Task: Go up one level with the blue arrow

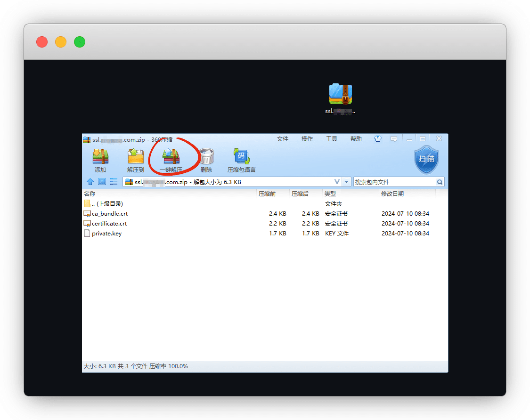Action: click(x=90, y=182)
